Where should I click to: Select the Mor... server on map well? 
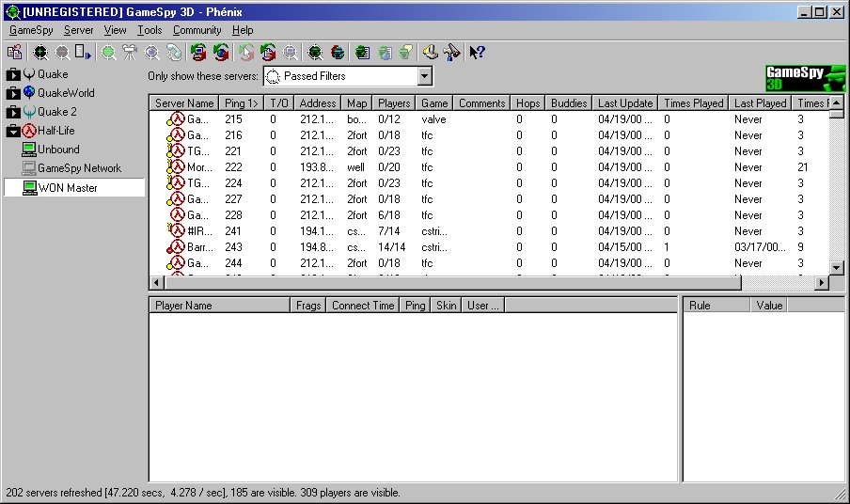pyautogui.click(x=489, y=167)
